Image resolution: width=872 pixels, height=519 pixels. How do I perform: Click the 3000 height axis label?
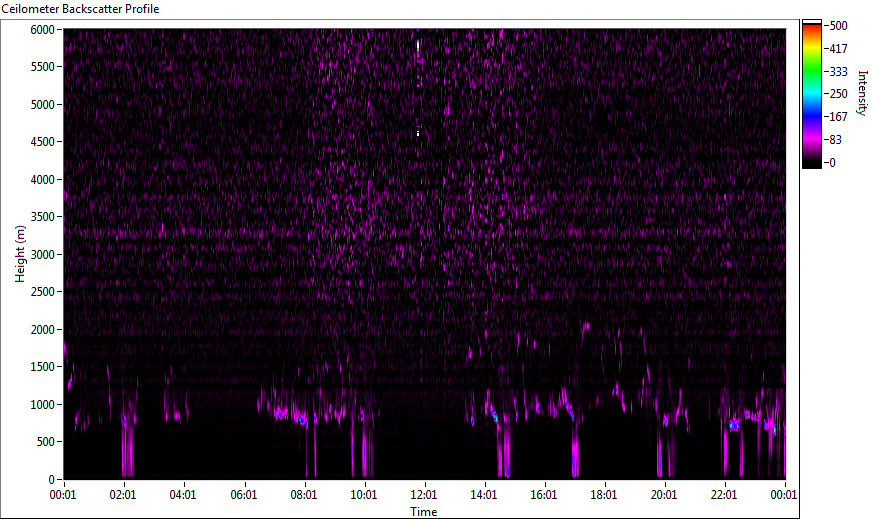[42, 255]
